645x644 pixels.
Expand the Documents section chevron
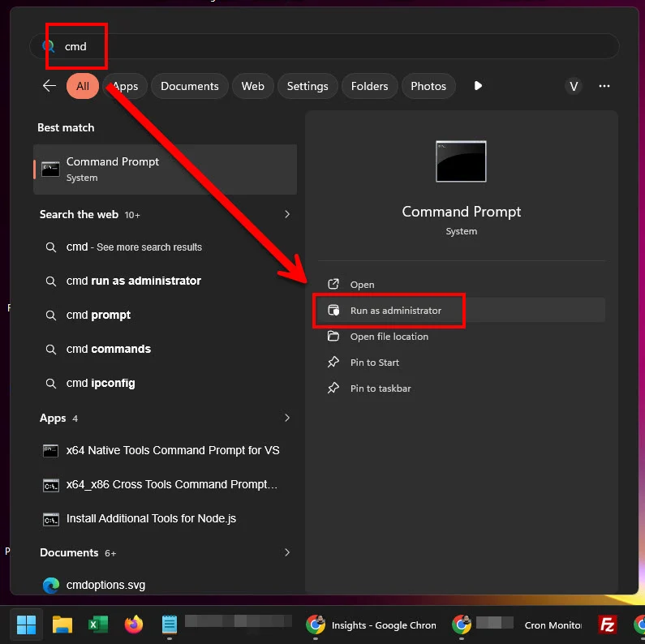287,552
